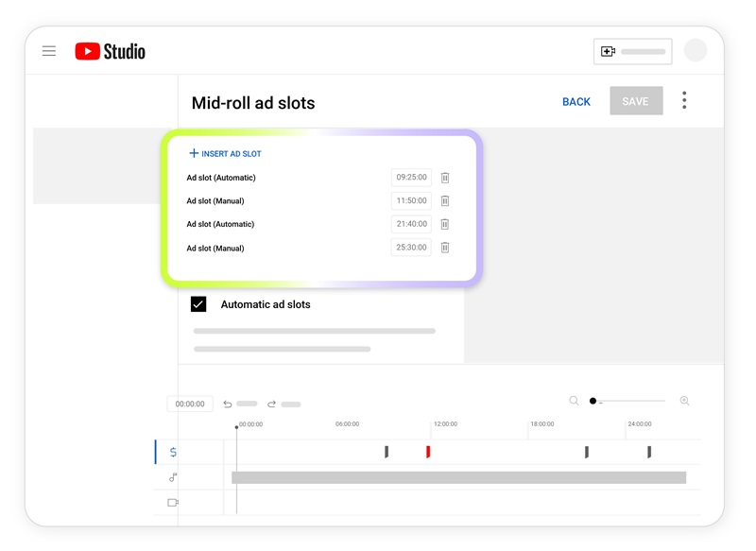Image resolution: width=756 pixels, height=551 pixels.
Task: Delete the 09:25:00 ad slot
Action: pos(444,177)
